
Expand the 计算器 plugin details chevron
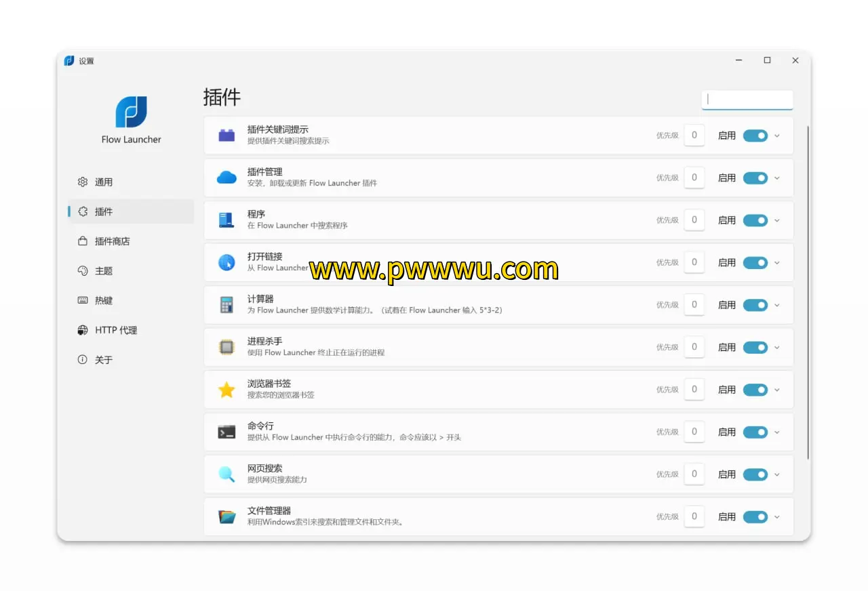[777, 305]
